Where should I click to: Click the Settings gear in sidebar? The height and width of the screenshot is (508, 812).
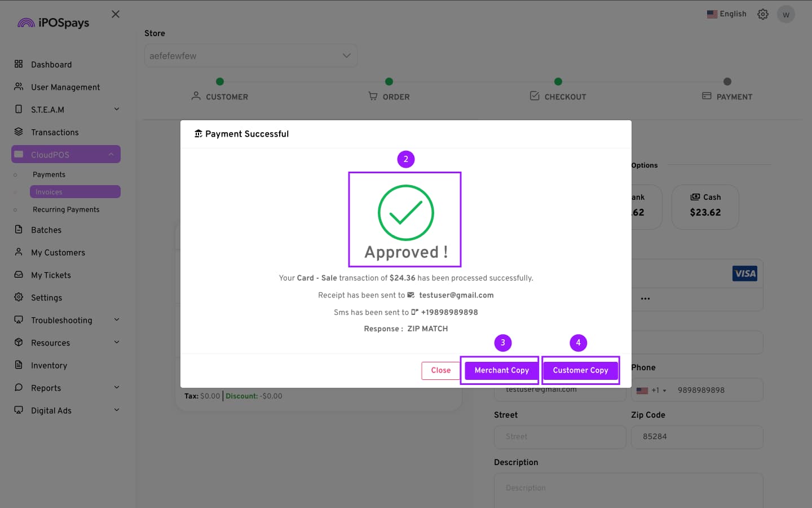(19, 297)
